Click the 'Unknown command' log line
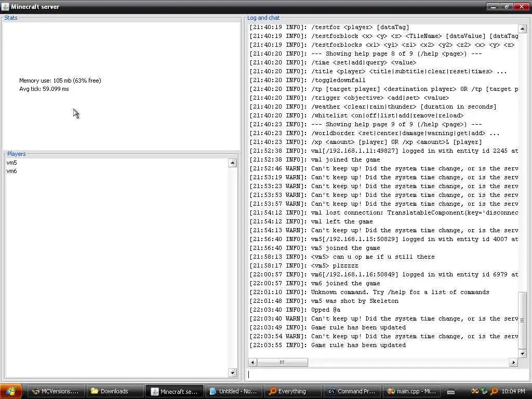Screen dimensions: 532x399 click(x=369, y=292)
